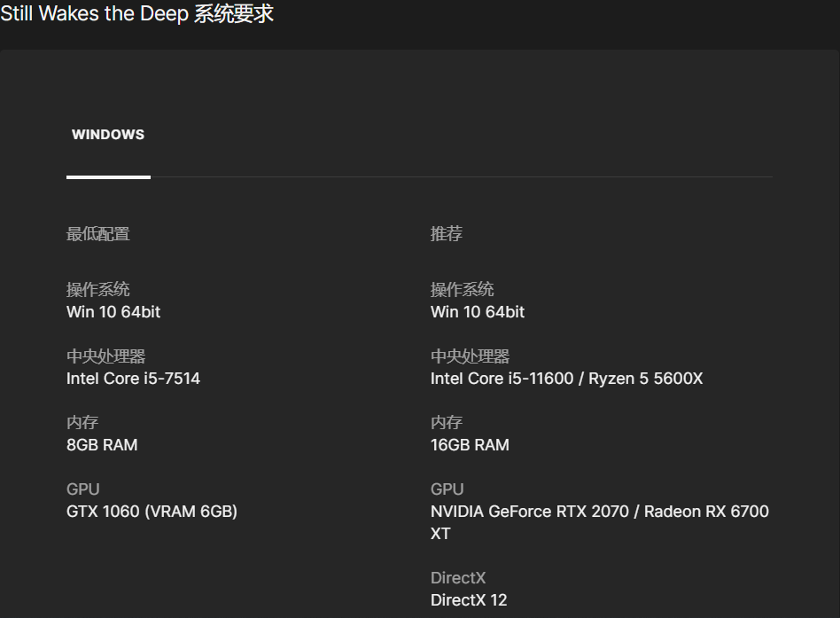
Task: Click NVIDIA GeForce RTX 2070 / Radeon value
Action: click(600, 522)
